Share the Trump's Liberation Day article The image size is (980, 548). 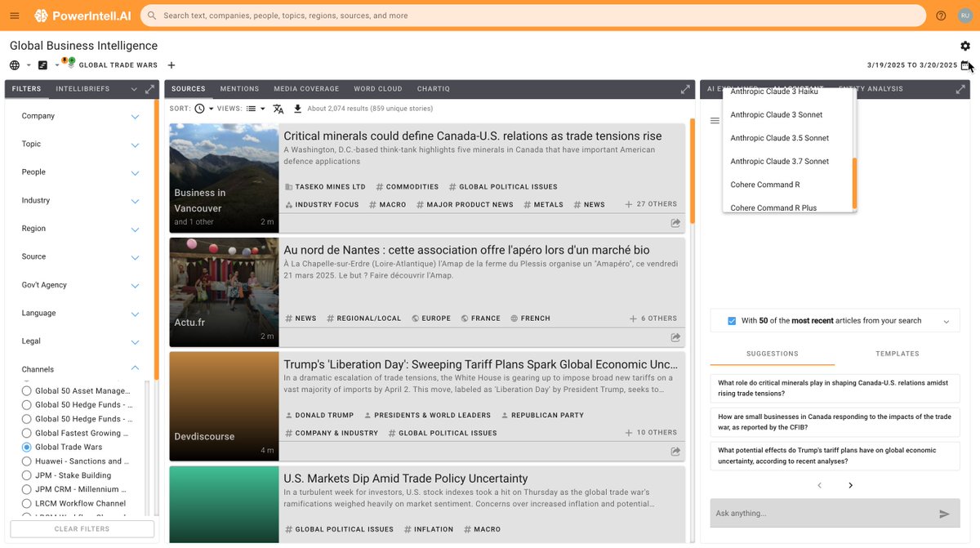click(675, 451)
